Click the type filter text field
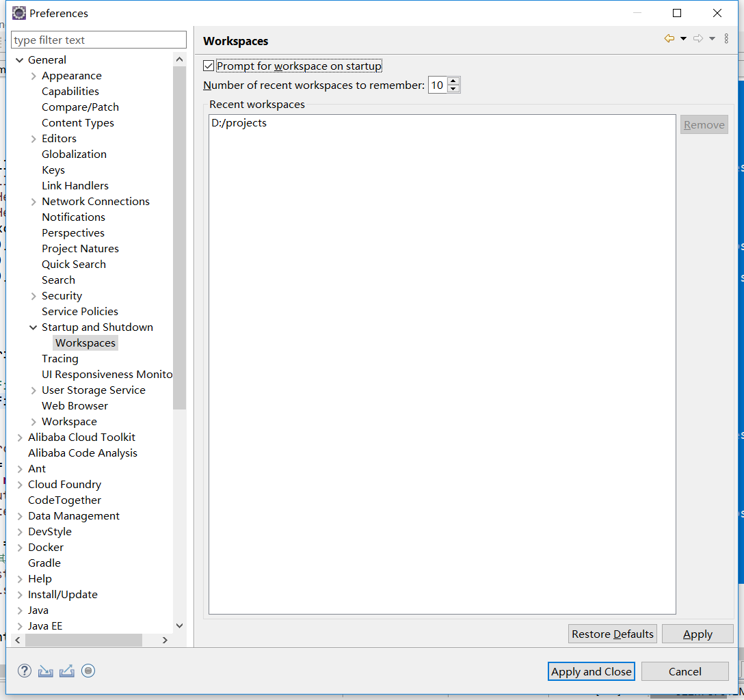This screenshot has height=700, width=744. click(98, 40)
